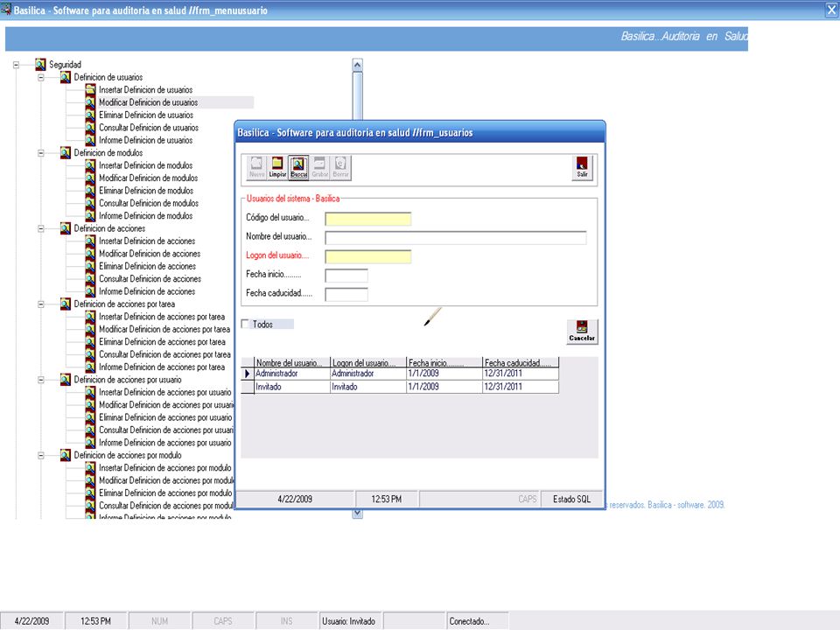Click the tree scrollbar up arrow
Image resolution: width=840 pixels, height=630 pixels.
[357, 65]
